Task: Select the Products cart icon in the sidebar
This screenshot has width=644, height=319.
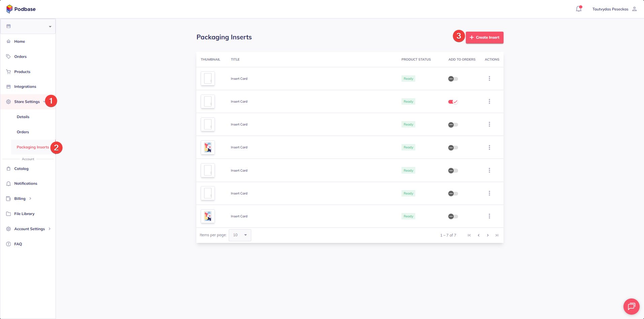Action: pos(8,72)
